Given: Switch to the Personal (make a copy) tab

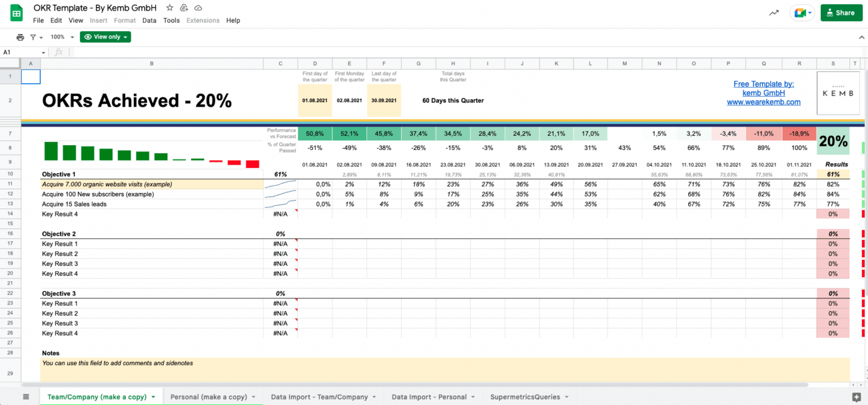Looking at the screenshot, I should 208,397.
